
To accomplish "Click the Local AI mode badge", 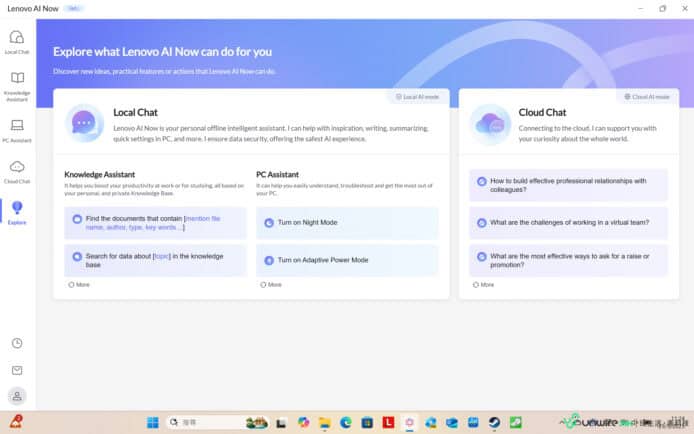I will click(417, 96).
